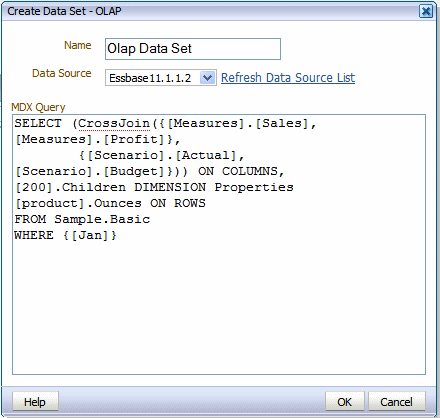Click inside the MDX Query text area

[x=219, y=244]
